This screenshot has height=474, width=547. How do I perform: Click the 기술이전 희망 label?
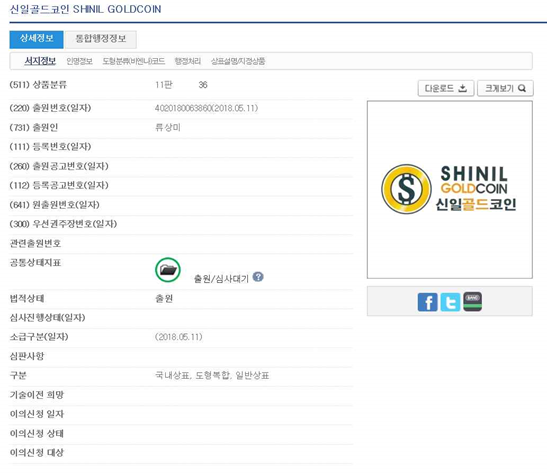coord(37,395)
